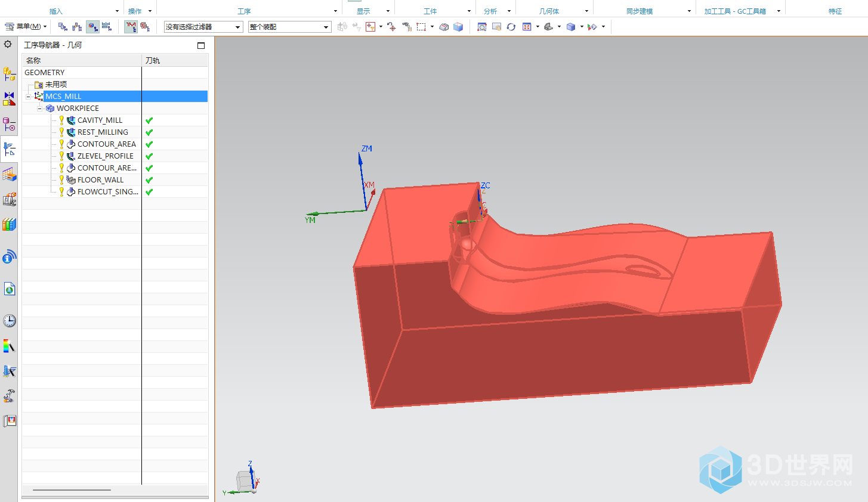Open Assembly Navigator in the sidebar

9,74
